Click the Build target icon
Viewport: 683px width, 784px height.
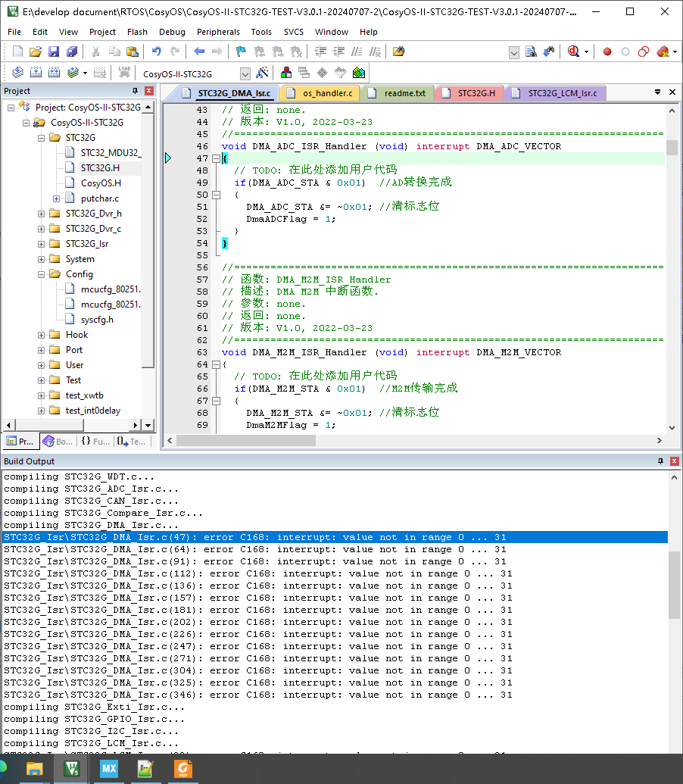[36, 73]
